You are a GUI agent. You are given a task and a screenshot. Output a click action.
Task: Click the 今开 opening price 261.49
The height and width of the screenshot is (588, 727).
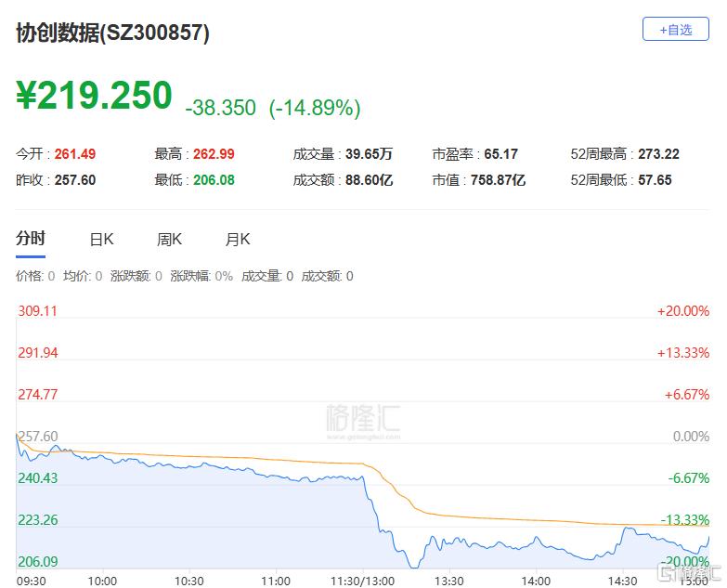pyautogui.click(x=75, y=154)
